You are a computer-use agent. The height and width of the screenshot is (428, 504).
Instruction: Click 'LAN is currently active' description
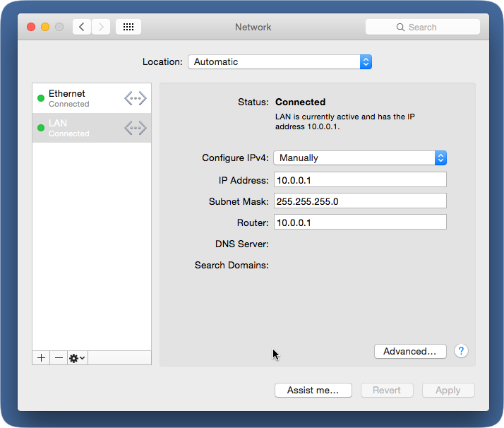[345, 121]
